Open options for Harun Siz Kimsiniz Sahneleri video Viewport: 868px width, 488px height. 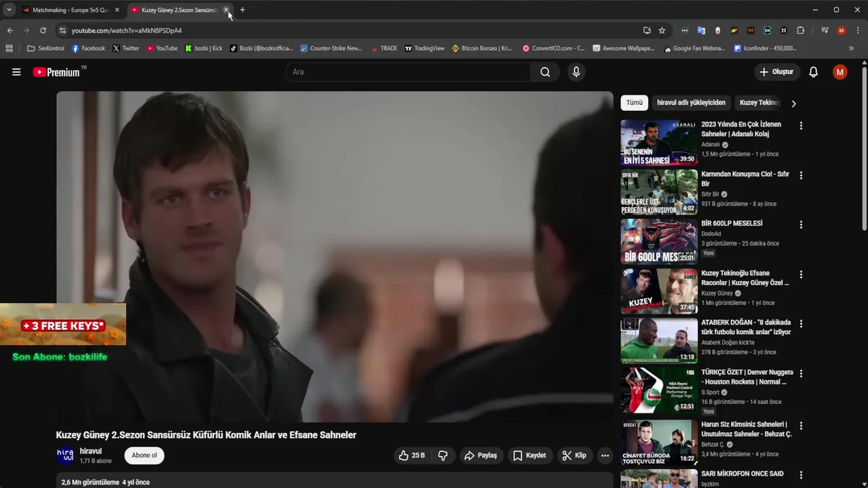(801, 426)
